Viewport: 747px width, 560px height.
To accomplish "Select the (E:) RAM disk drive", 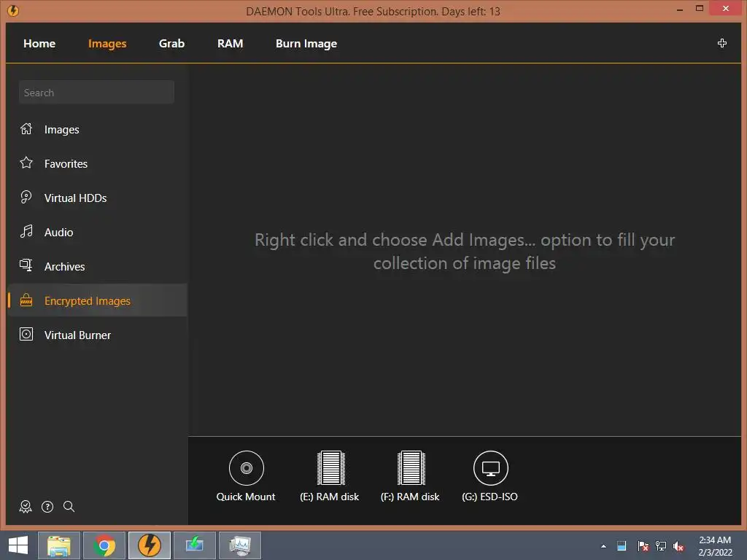I will (330, 476).
